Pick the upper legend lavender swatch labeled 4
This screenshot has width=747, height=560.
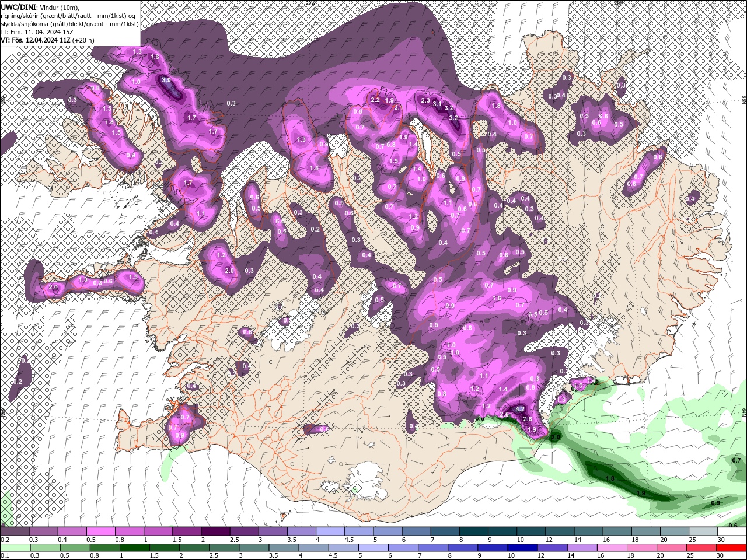click(330, 531)
